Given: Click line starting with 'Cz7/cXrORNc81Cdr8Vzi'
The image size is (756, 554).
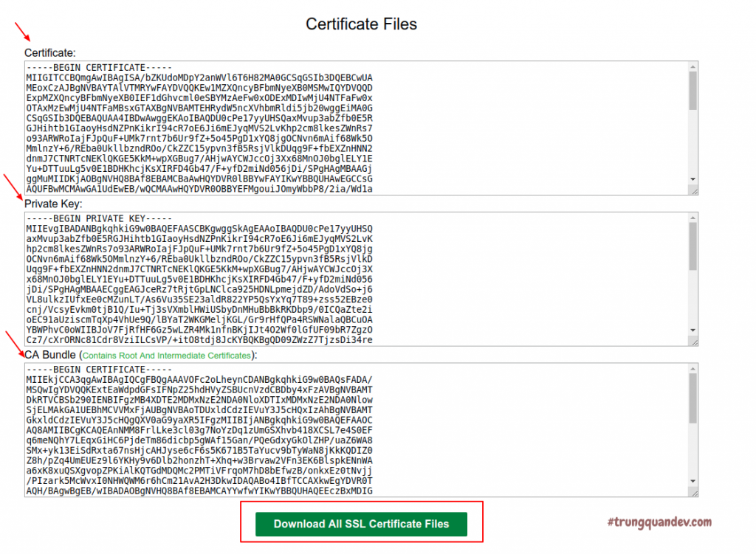Looking at the screenshot, I should (199, 339).
